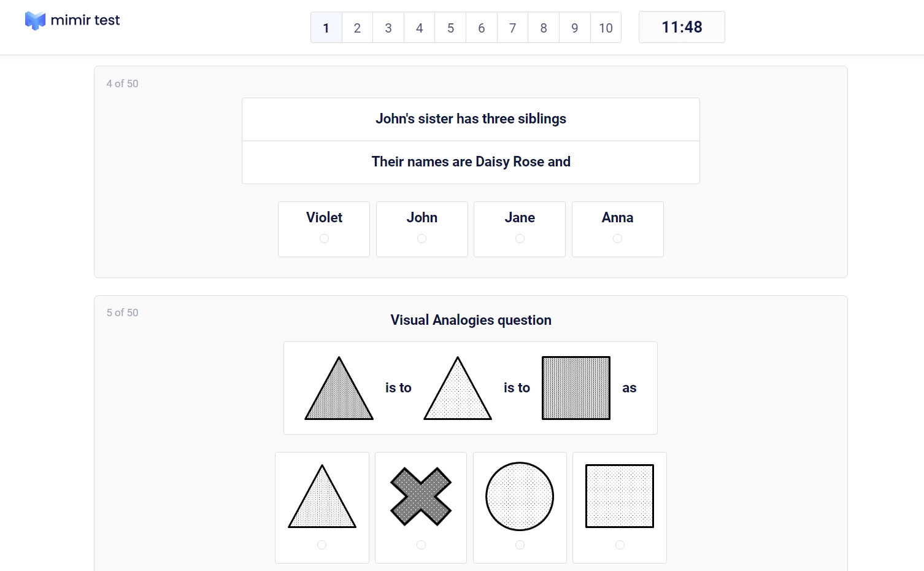The height and width of the screenshot is (571, 924).
Task: Pick the dotted circle answer image
Action: pos(520,496)
